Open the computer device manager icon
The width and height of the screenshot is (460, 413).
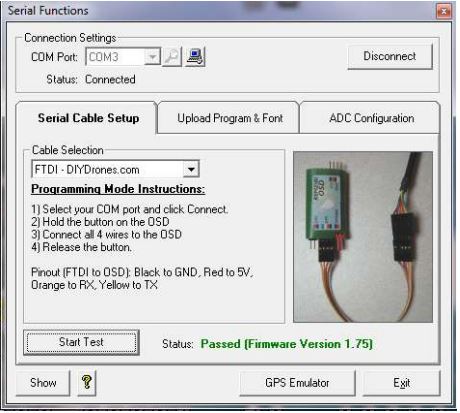point(195,57)
